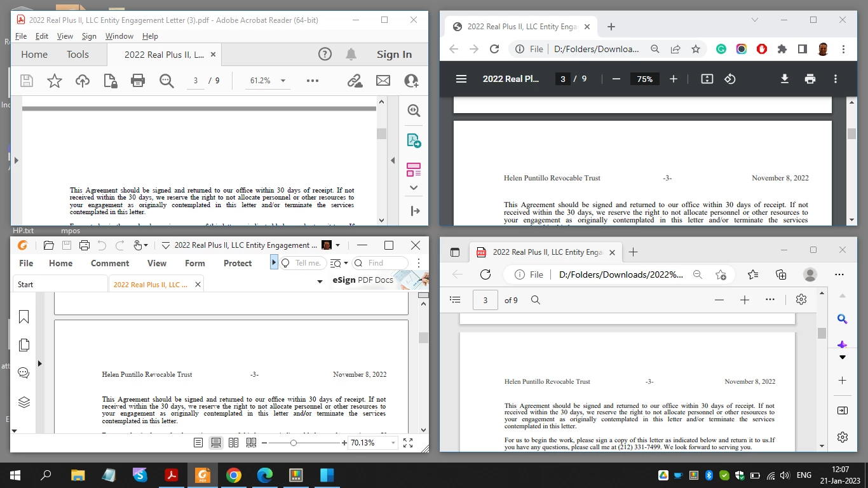Image resolution: width=868 pixels, height=488 pixels.
Task: Open the View menu in Acrobat
Action: click(x=65, y=36)
